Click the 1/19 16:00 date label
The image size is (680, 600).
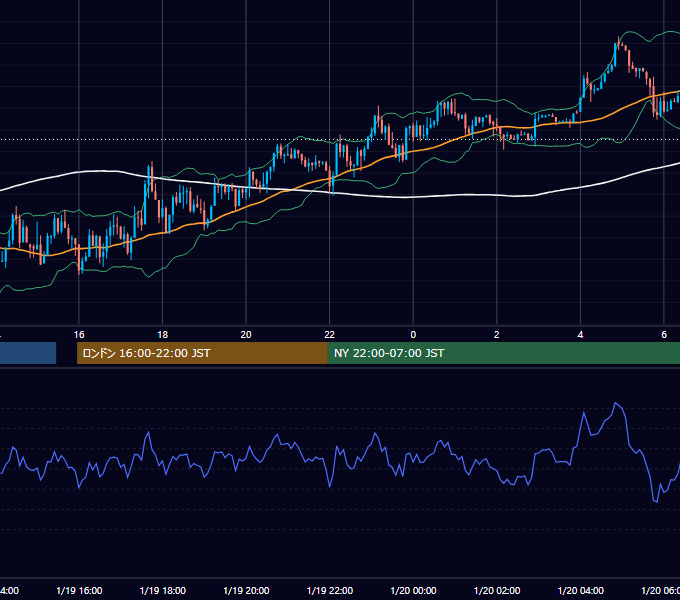79,590
